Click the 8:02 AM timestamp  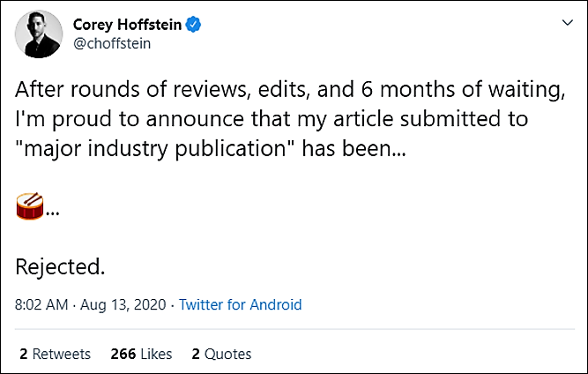41,304
